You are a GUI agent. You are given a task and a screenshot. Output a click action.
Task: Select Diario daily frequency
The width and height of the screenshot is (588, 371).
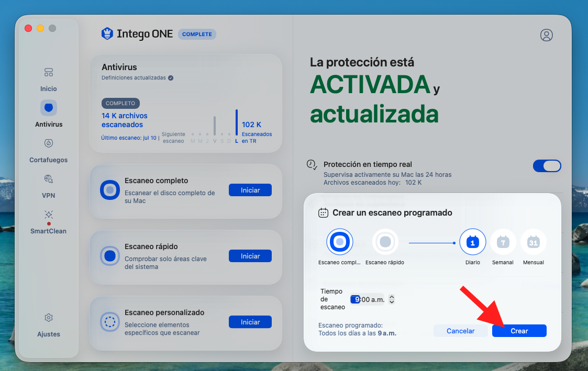point(472,242)
